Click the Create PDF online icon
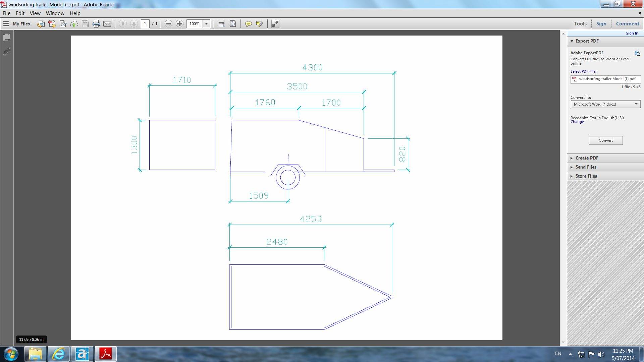This screenshot has width=644, height=362. click(x=52, y=24)
